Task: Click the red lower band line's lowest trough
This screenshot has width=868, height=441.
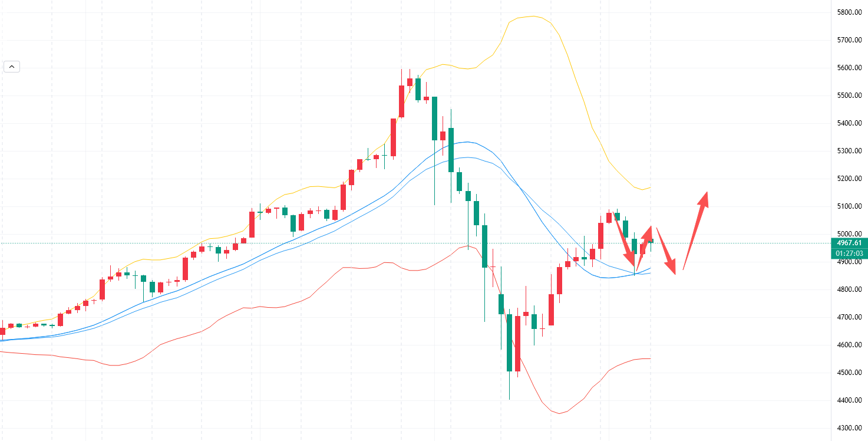Action: [x=559, y=413]
